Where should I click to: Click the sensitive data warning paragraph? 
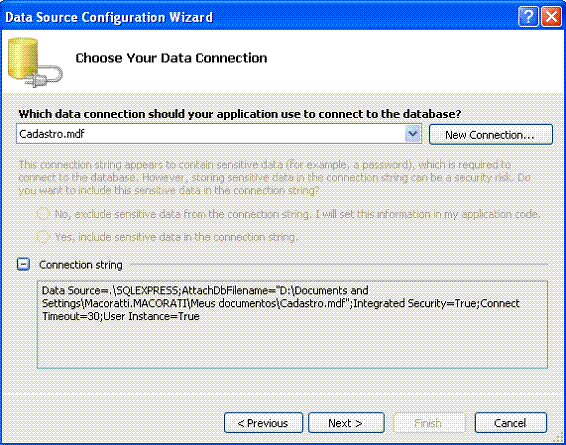tap(274, 177)
